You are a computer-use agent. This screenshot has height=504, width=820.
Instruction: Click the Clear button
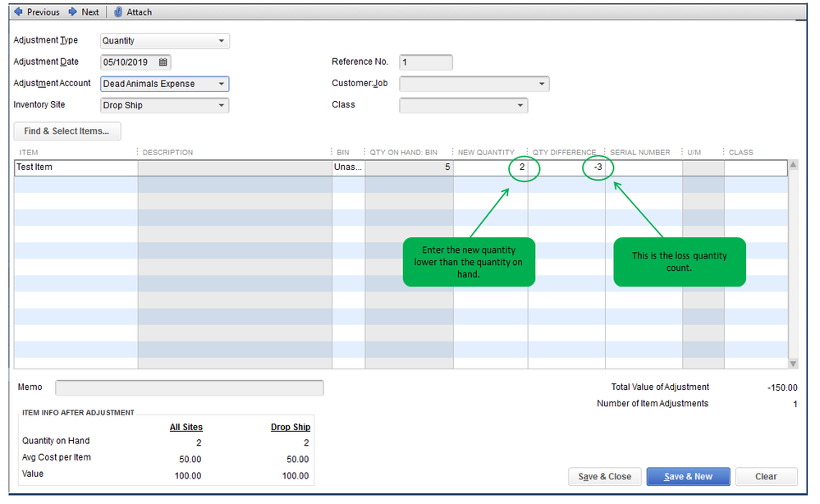tap(766, 476)
